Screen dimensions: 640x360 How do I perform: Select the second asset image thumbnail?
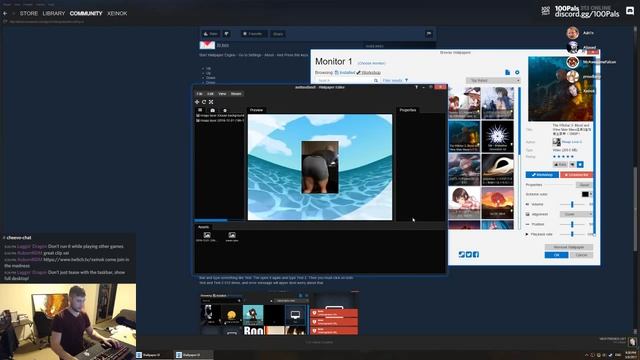(x=232, y=236)
